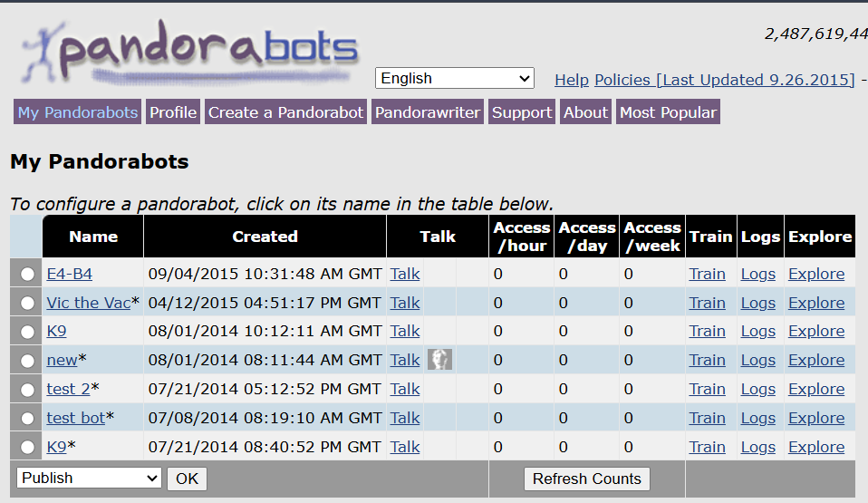This screenshot has width=868, height=503.
Task: Open the Create a Pandorabot tab
Action: [x=285, y=111]
